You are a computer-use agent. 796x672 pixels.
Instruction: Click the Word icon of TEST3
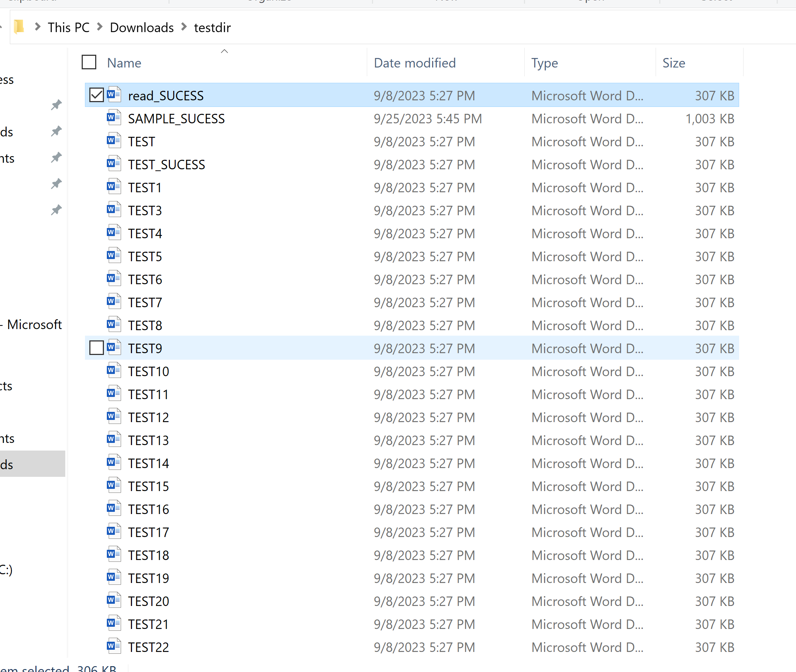(114, 209)
